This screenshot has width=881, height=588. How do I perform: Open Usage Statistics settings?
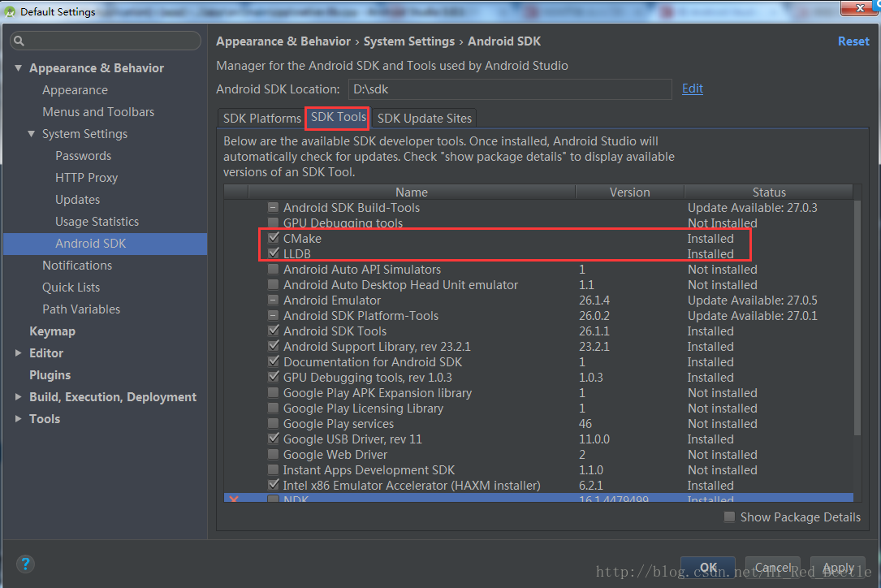point(97,222)
